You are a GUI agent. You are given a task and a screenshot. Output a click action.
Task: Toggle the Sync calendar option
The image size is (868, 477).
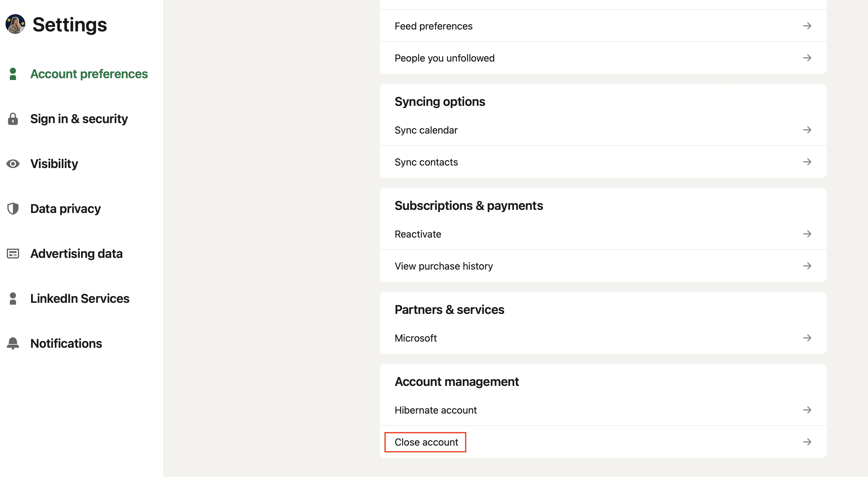603,130
